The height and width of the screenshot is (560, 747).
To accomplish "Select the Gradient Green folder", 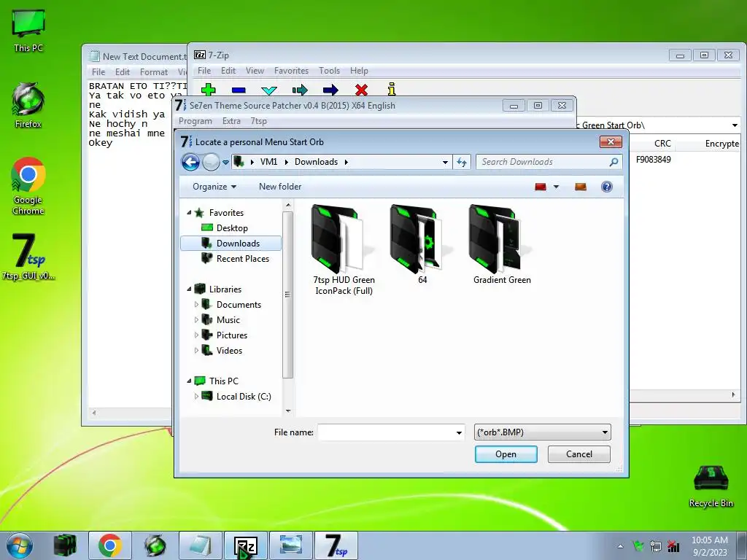I will [502, 244].
